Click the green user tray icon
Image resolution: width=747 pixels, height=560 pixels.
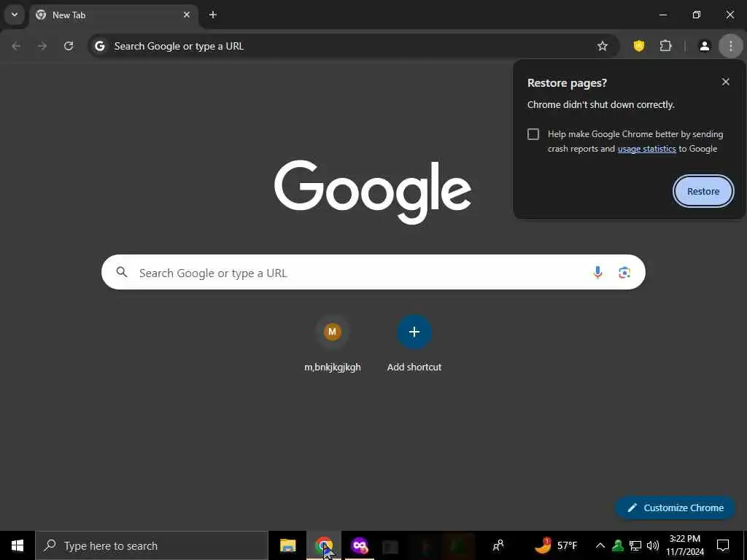point(618,545)
